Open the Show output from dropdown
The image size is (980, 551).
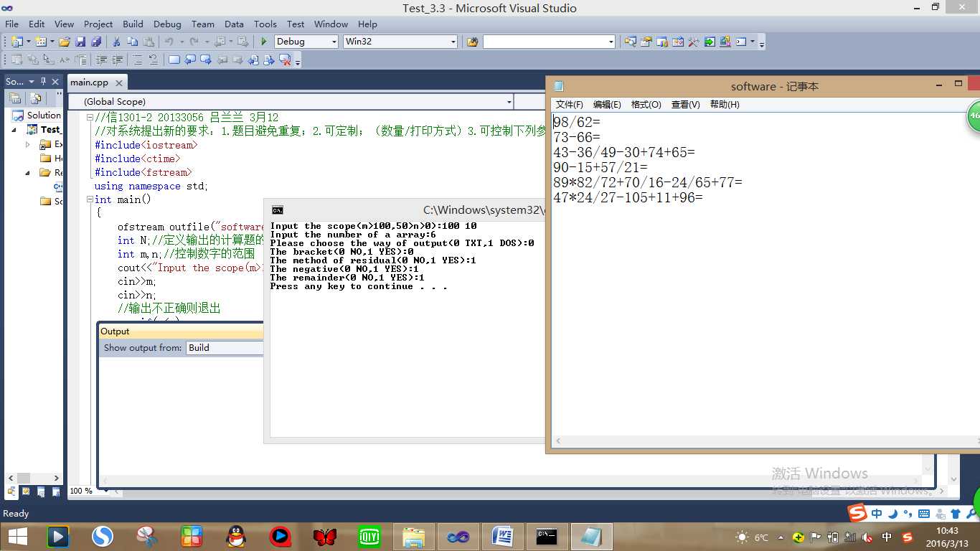[x=225, y=348]
